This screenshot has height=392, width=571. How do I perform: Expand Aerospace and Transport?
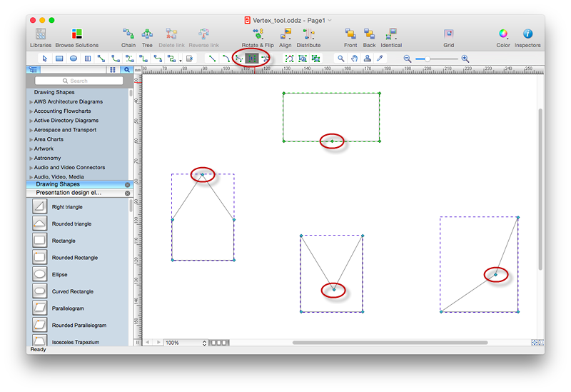[x=31, y=131]
